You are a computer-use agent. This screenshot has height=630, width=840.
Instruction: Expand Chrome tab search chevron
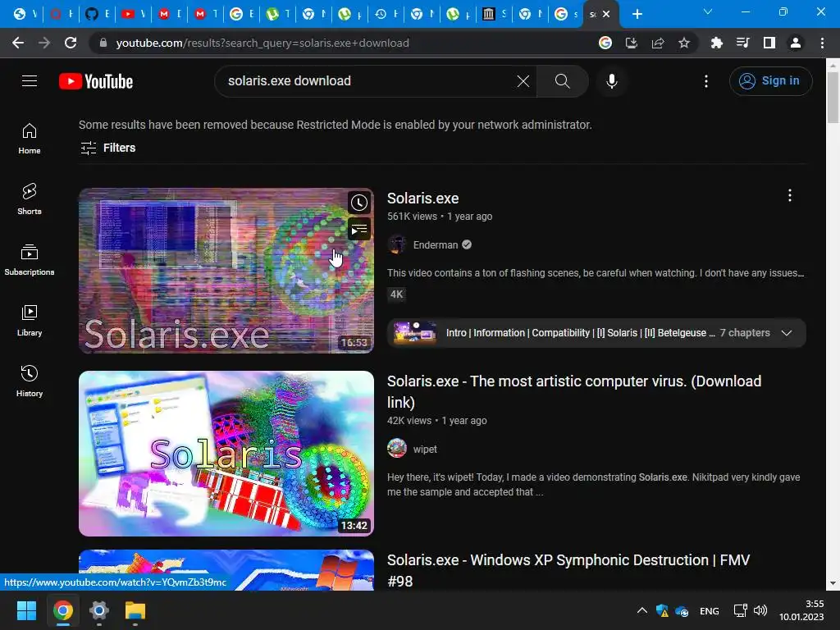click(708, 11)
